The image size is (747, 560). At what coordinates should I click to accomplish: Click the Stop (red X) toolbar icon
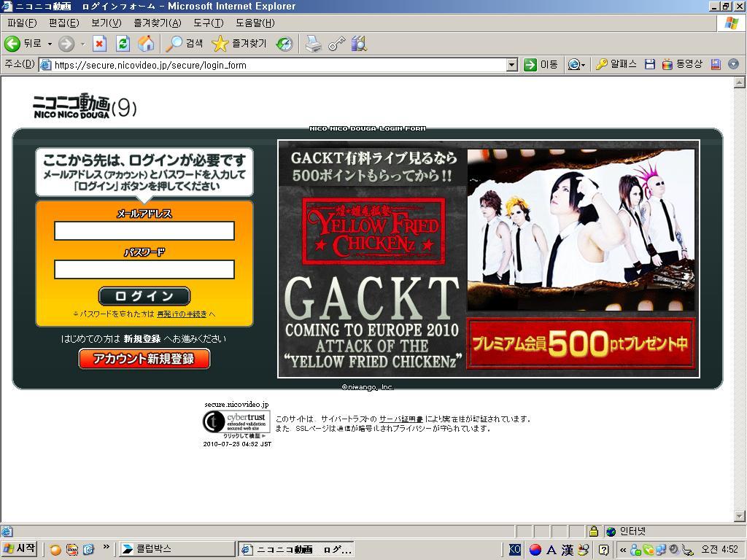coord(99,44)
